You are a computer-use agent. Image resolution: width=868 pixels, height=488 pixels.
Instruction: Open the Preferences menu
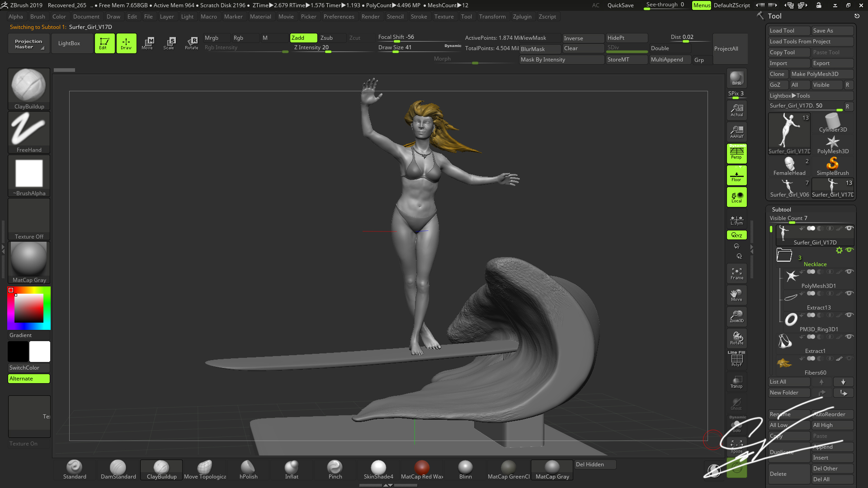pyautogui.click(x=339, y=17)
